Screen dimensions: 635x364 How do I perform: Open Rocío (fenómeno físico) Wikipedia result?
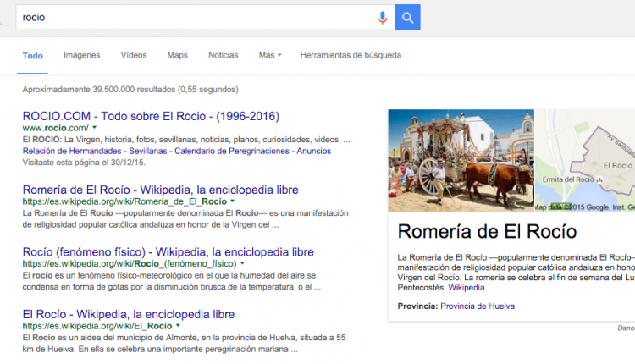tap(168, 252)
